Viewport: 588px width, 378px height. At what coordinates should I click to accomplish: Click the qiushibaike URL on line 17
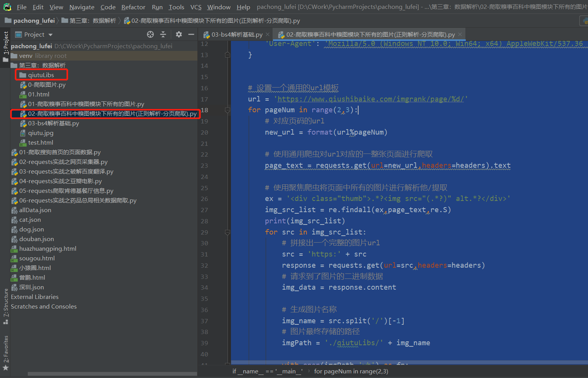[371, 99]
